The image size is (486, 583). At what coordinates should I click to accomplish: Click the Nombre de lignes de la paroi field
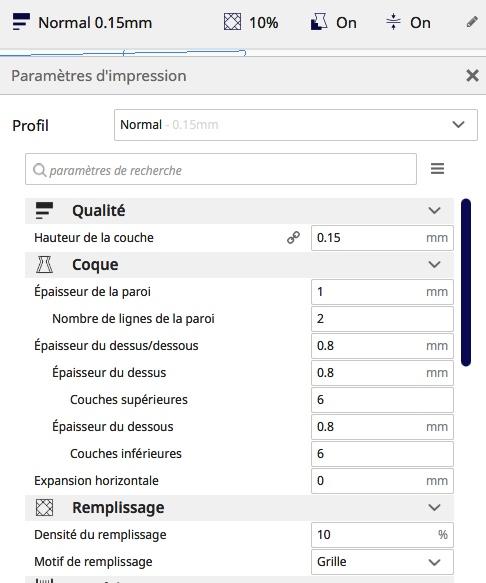[382, 319]
